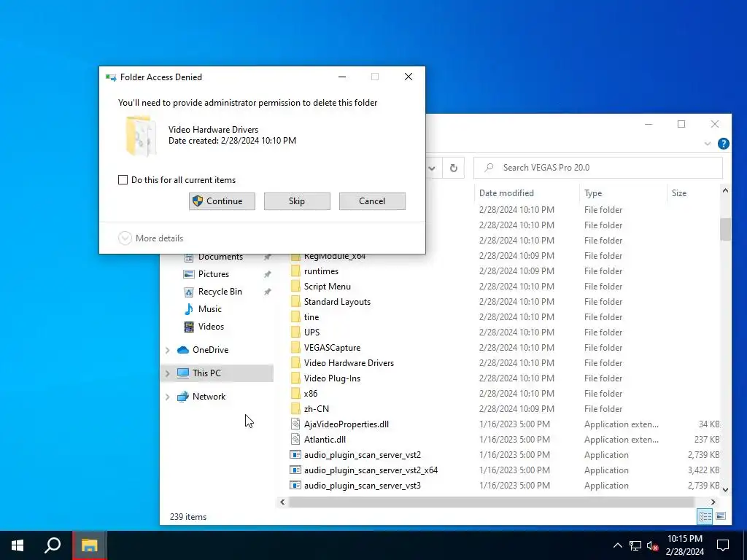The image size is (747, 560).
Task: Select Atlantic.dll file icon
Action: tap(295, 439)
